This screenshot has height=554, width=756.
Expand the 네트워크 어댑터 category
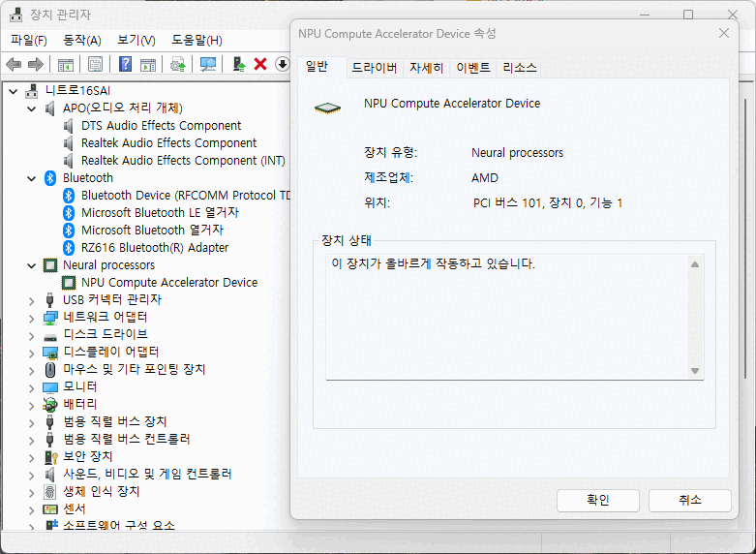32,319
